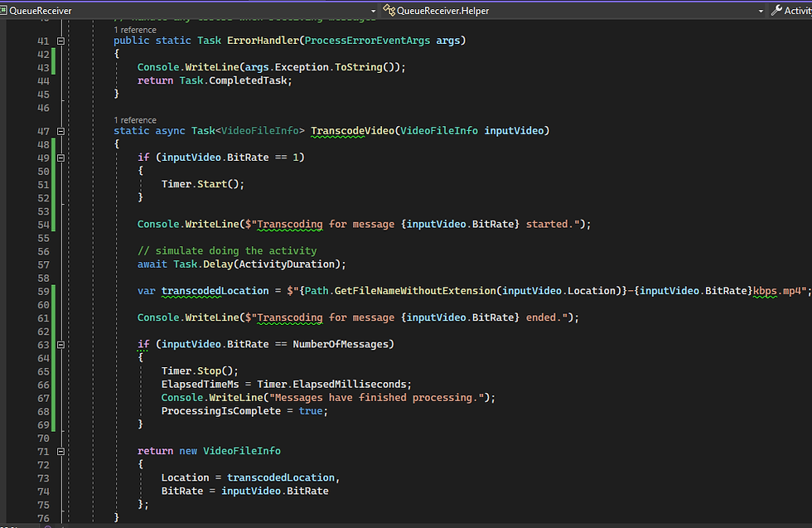Collapse the ErrorHandler method at line 41
This screenshot has width=812, height=528.
(x=60, y=41)
